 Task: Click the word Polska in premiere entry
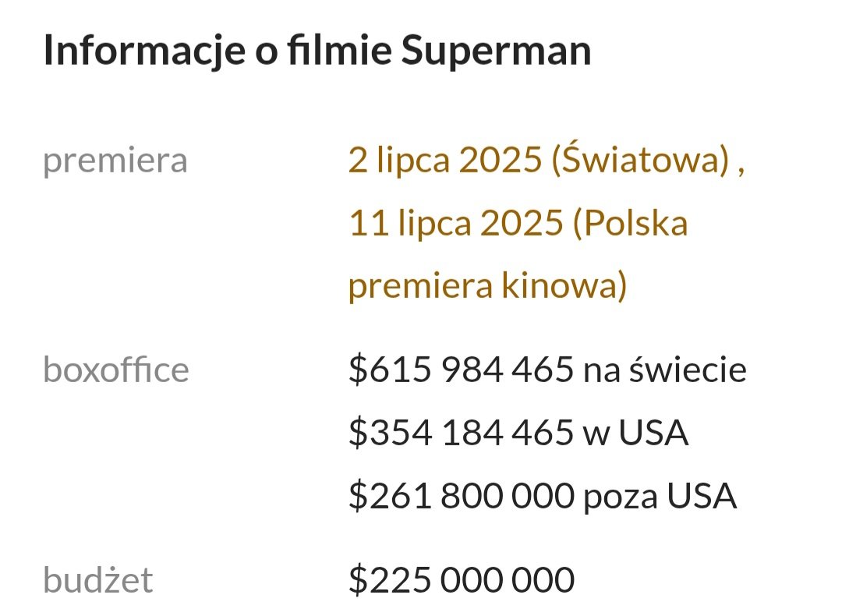(636, 222)
